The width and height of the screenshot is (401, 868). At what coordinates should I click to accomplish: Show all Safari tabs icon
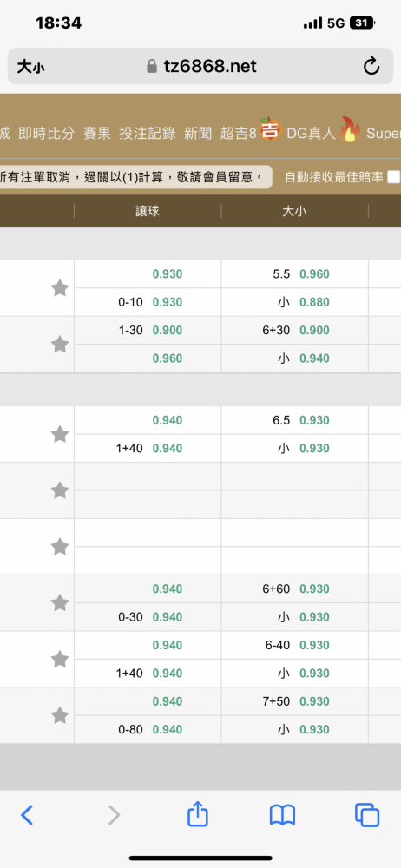click(x=366, y=815)
